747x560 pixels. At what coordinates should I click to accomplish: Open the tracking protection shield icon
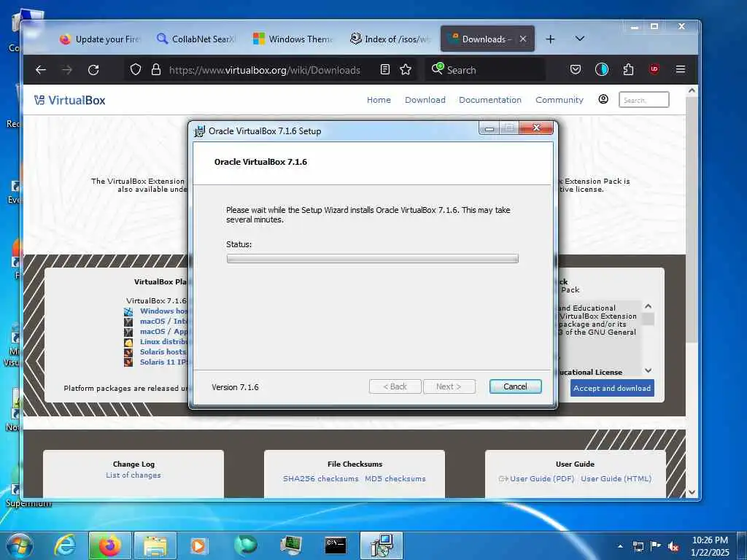[136, 70]
